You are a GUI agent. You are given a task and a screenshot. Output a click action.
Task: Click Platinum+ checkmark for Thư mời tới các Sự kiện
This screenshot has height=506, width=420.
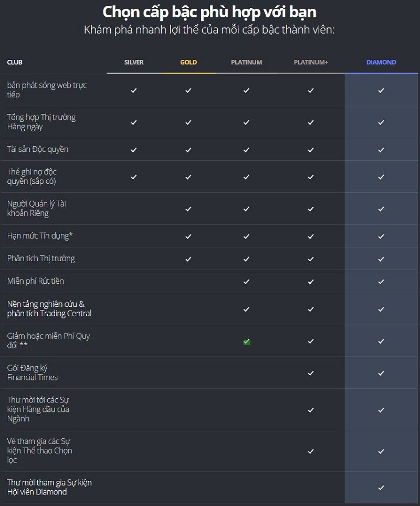click(311, 410)
